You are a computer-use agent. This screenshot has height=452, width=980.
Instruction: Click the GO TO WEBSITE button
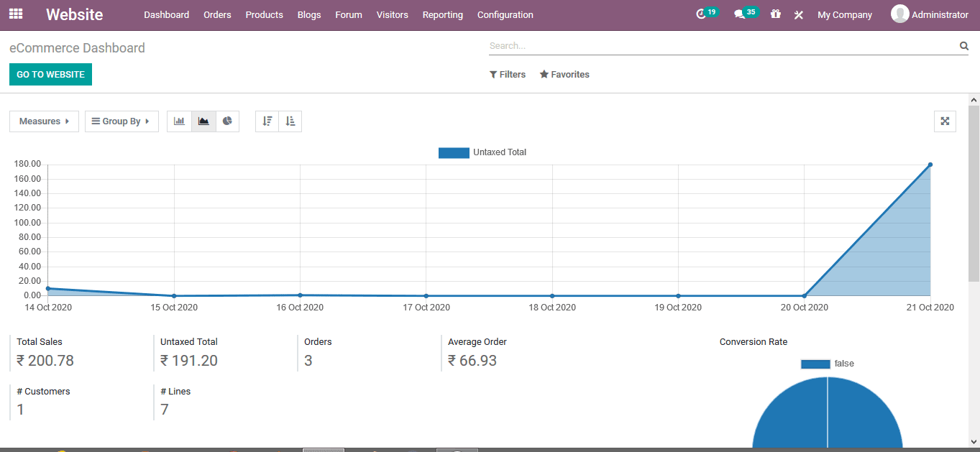click(x=50, y=75)
